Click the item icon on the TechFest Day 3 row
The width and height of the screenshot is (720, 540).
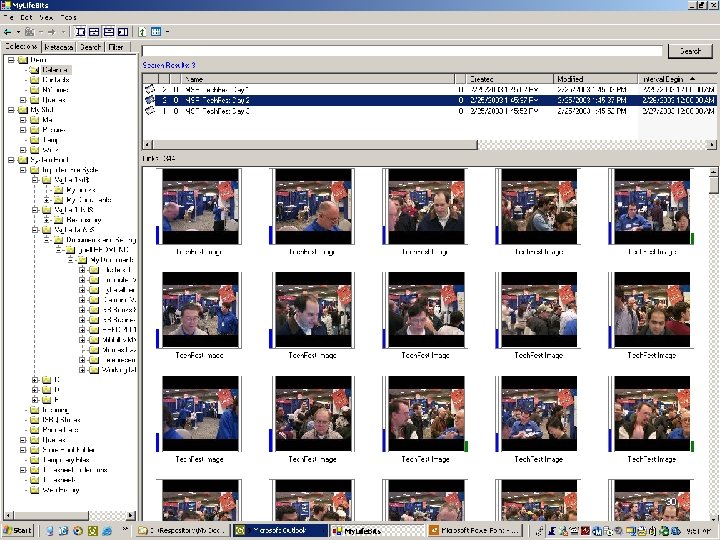coord(150,111)
